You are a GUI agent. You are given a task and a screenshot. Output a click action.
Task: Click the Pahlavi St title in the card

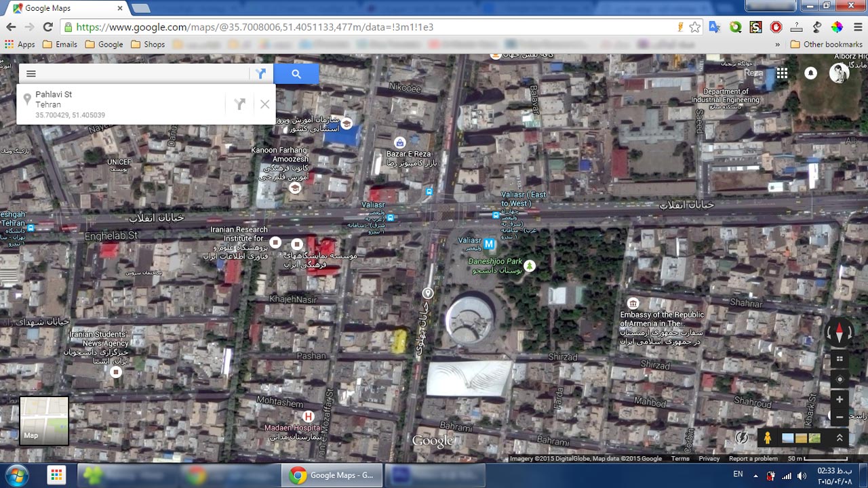pos(54,95)
